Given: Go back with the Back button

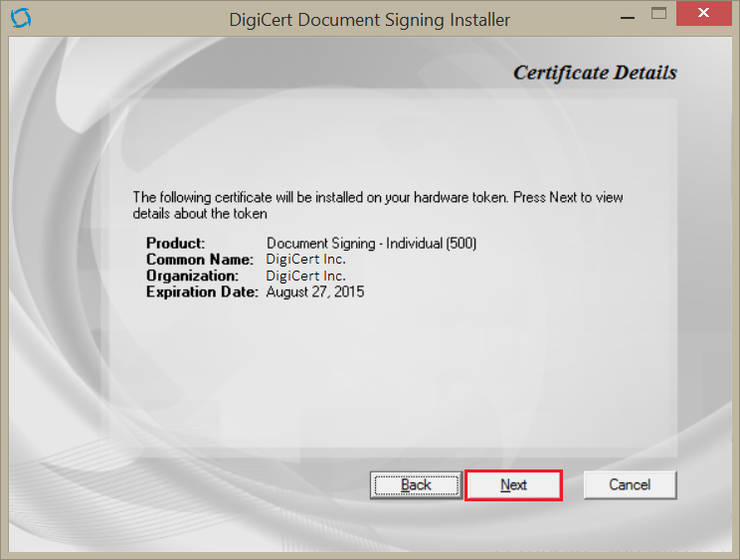Looking at the screenshot, I should click(416, 485).
